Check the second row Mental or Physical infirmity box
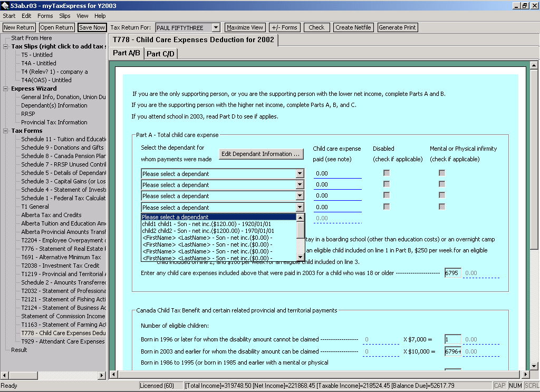Screen dimensions: 540x392 442,184
